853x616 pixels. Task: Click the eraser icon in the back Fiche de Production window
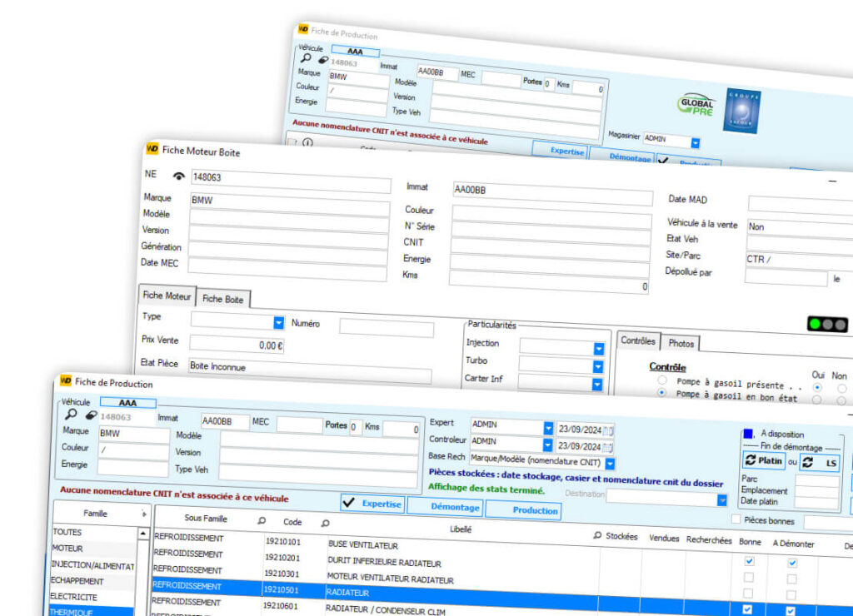[x=323, y=60]
